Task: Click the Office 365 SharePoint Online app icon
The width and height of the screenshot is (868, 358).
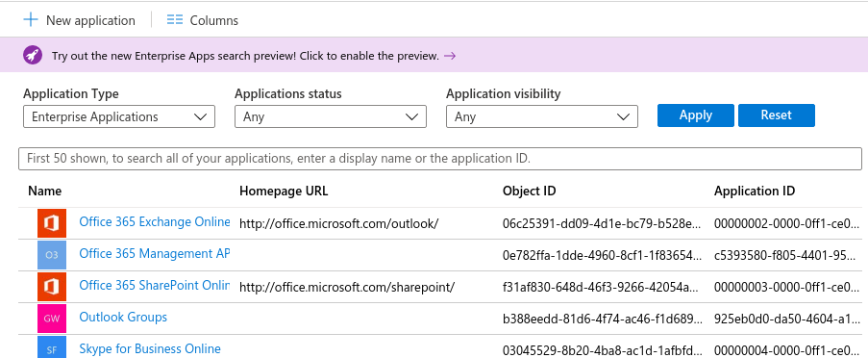Action: tap(52, 287)
